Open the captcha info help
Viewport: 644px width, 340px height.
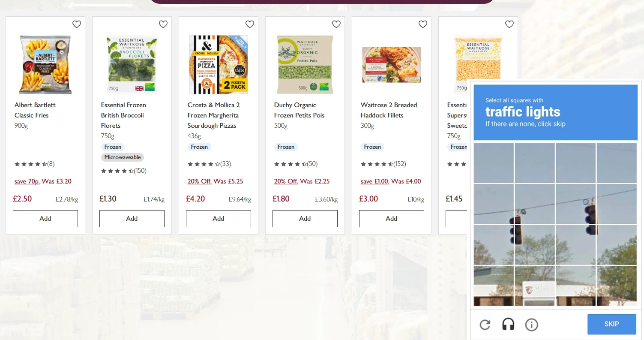[531, 325]
